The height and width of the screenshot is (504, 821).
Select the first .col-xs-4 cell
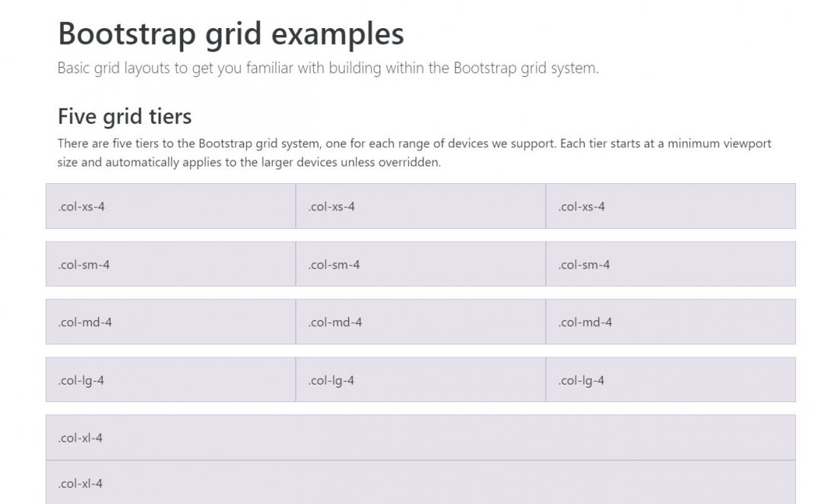[x=171, y=206]
